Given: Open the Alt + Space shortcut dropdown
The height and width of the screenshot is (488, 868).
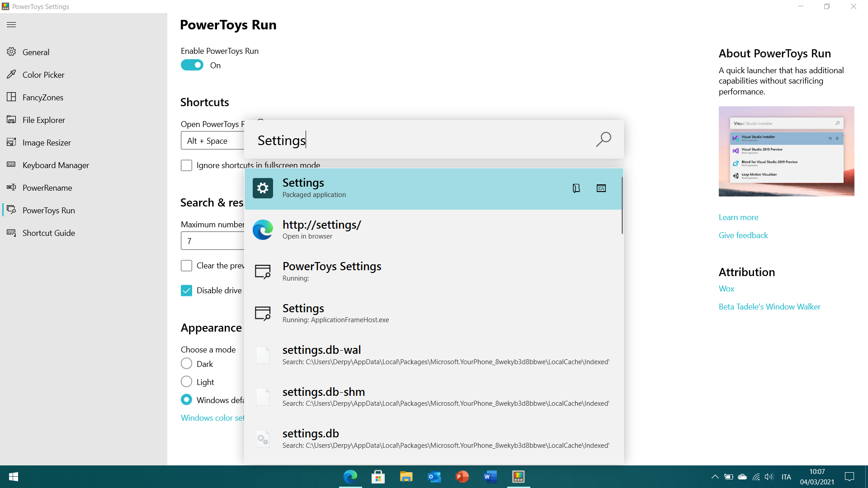Looking at the screenshot, I should coord(212,140).
